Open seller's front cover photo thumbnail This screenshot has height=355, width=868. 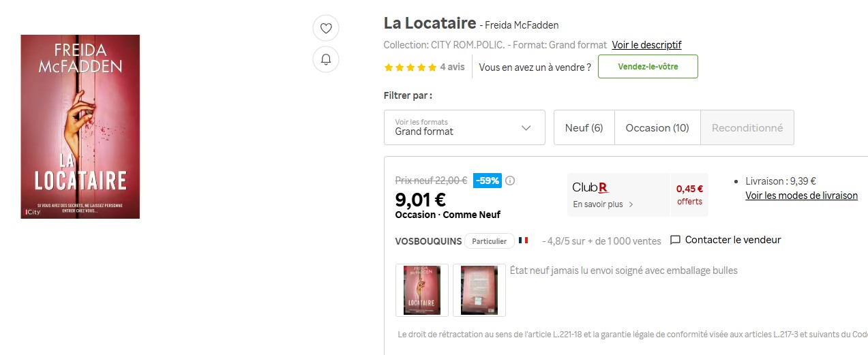[422, 290]
